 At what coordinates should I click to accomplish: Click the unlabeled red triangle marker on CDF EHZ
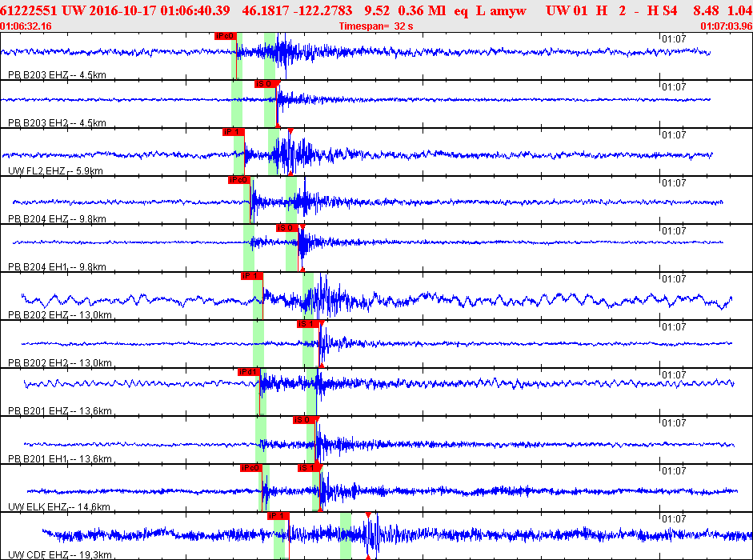(x=368, y=515)
